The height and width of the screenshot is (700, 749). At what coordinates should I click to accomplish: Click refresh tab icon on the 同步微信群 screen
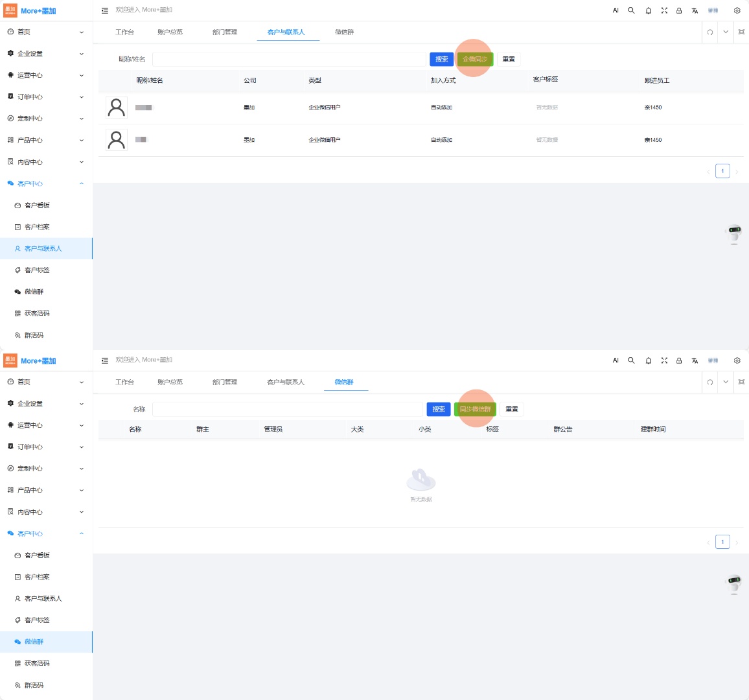tap(710, 382)
